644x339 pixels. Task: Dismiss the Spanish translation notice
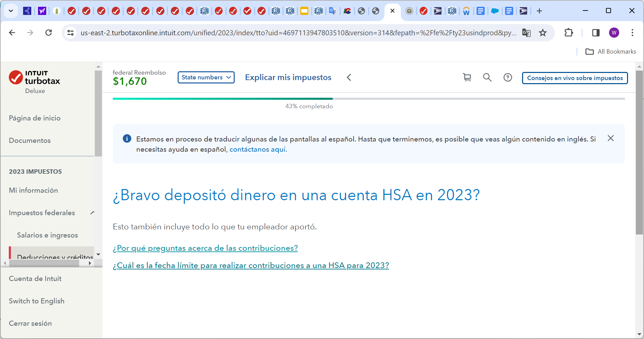click(x=610, y=138)
